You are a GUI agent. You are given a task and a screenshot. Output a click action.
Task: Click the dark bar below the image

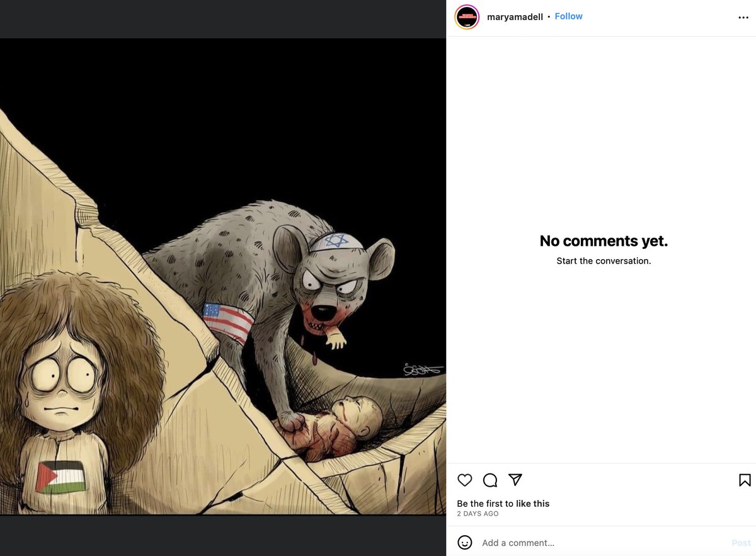click(x=223, y=536)
